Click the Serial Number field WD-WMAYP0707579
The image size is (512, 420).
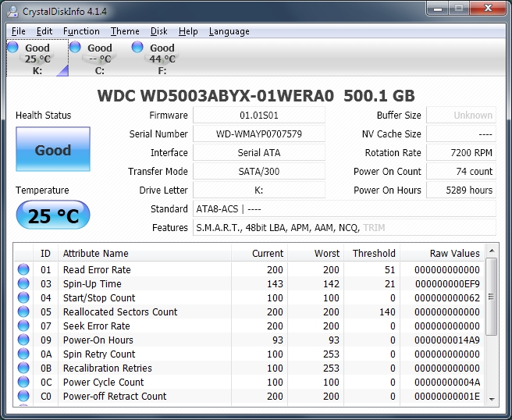coord(259,134)
